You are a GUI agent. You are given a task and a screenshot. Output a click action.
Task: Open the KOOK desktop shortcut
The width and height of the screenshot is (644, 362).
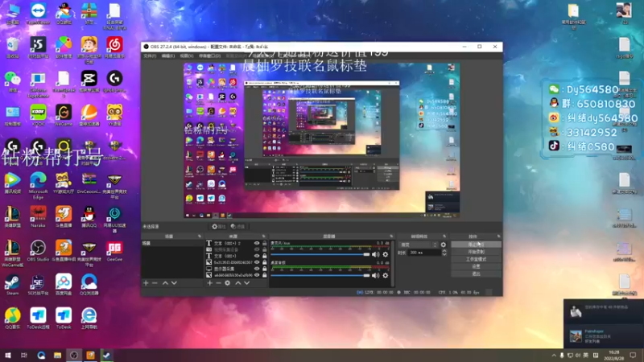point(38,114)
